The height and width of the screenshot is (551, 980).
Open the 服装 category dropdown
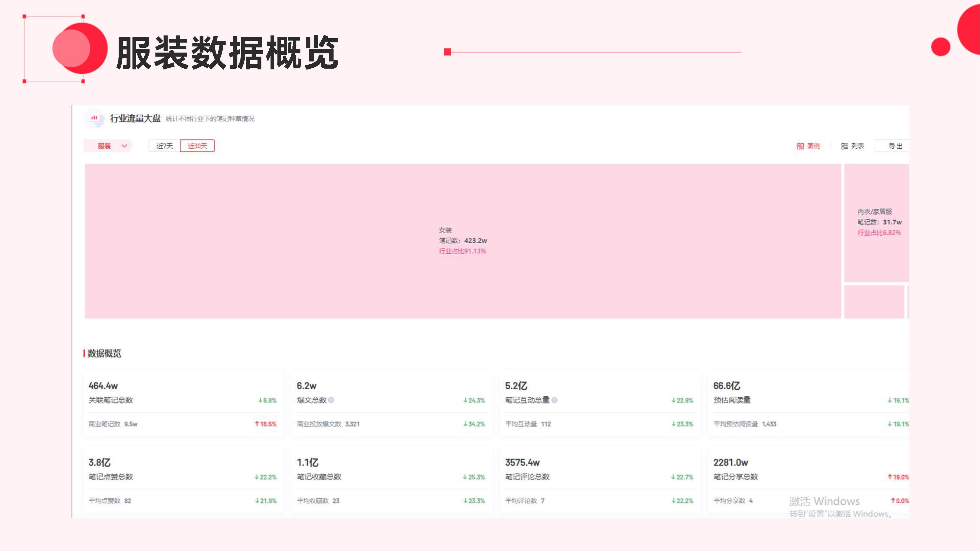coord(104,146)
